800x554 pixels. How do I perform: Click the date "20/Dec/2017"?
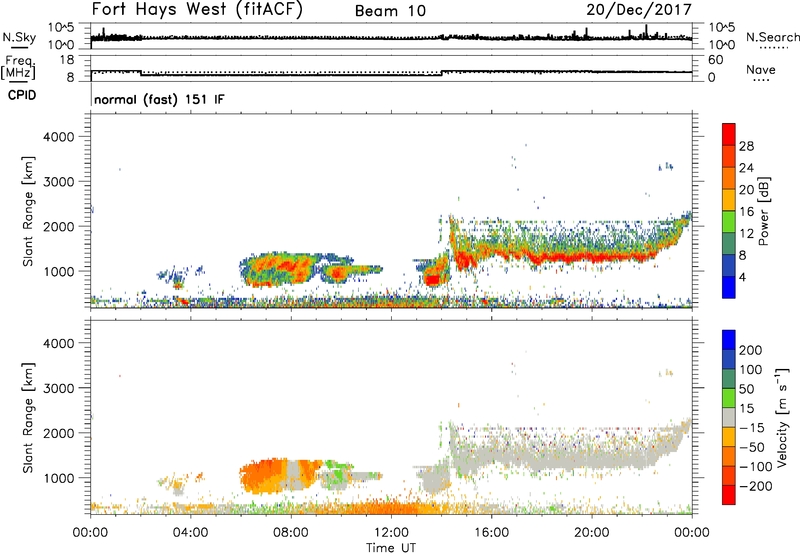[x=639, y=9]
